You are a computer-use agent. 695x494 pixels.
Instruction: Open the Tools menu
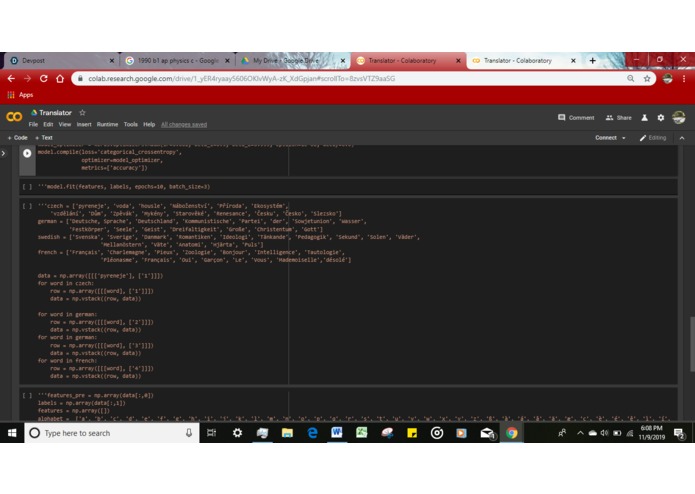pyautogui.click(x=130, y=124)
